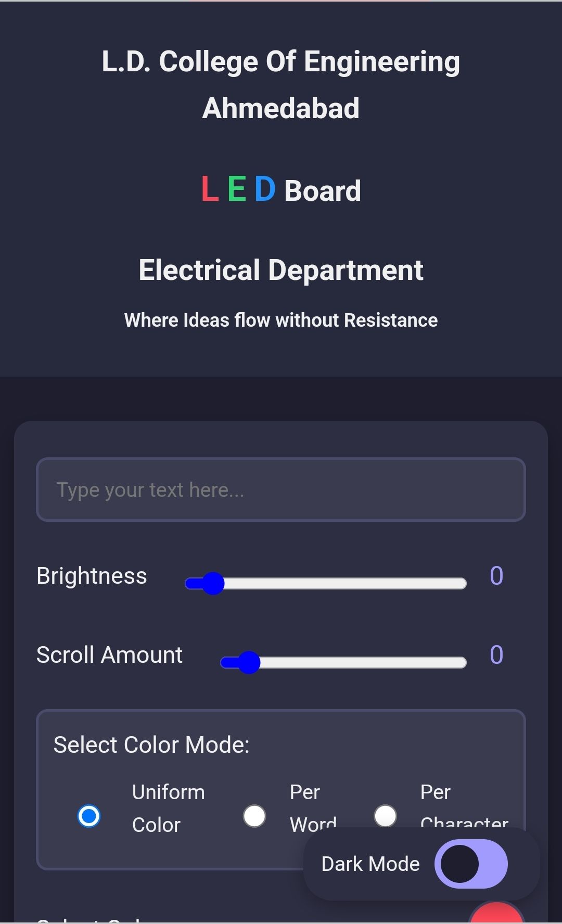Click the Scroll Amount value number

click(x=496, y=655)
